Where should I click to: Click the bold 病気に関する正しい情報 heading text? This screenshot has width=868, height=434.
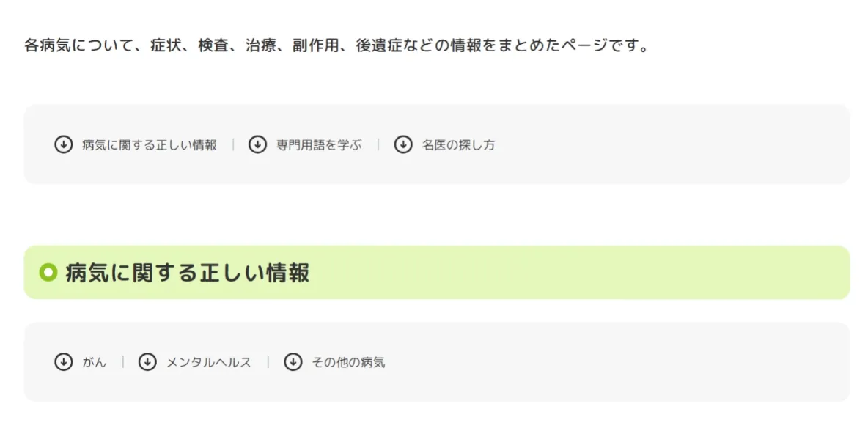click(x=188, y=273)
